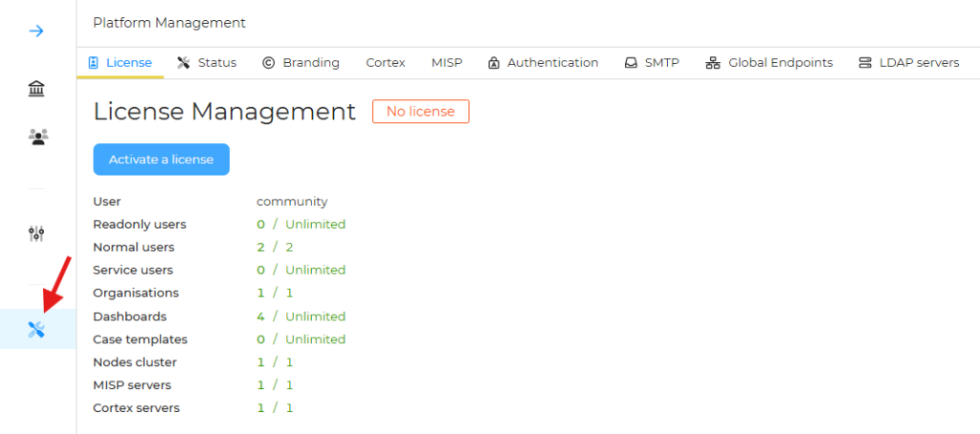
Task: Click the network icon on Global Endpoints tab
Action: click(712, 63)
